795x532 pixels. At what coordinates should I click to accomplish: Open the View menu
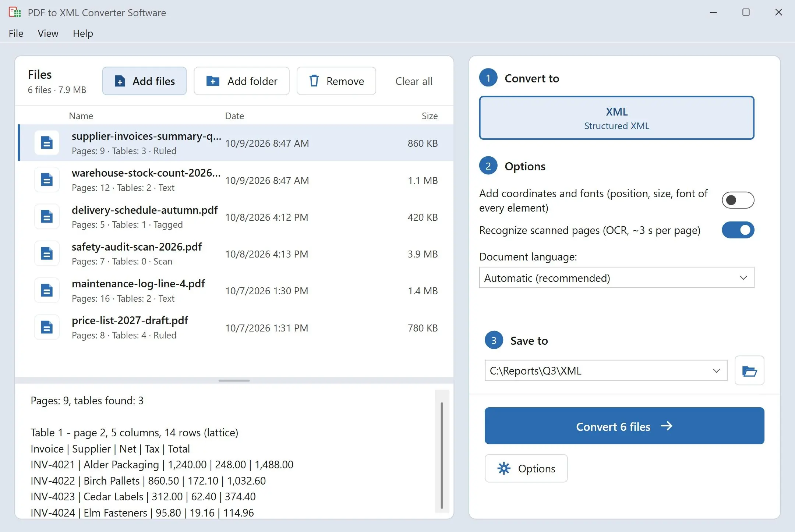tap(48, 33)
